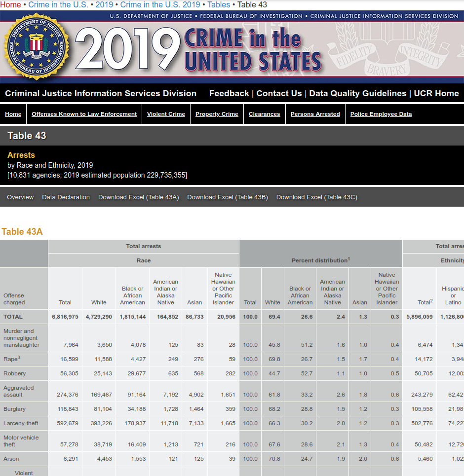Open the Tables breadcrumb link

(218, 4)
